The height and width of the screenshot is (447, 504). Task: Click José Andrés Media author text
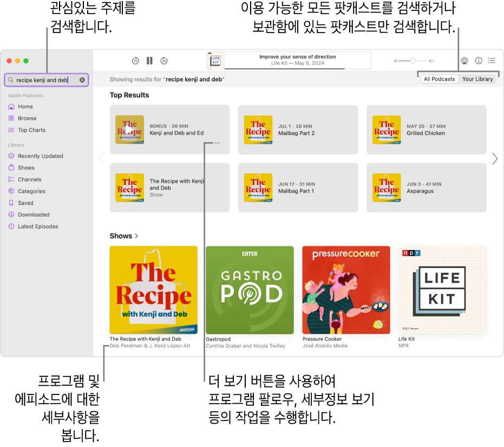click(325, 346)
